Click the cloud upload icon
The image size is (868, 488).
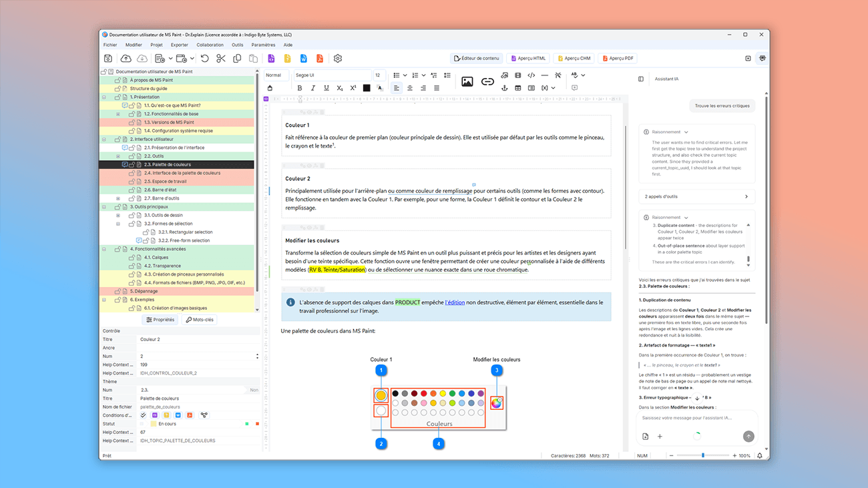point(126,59)
